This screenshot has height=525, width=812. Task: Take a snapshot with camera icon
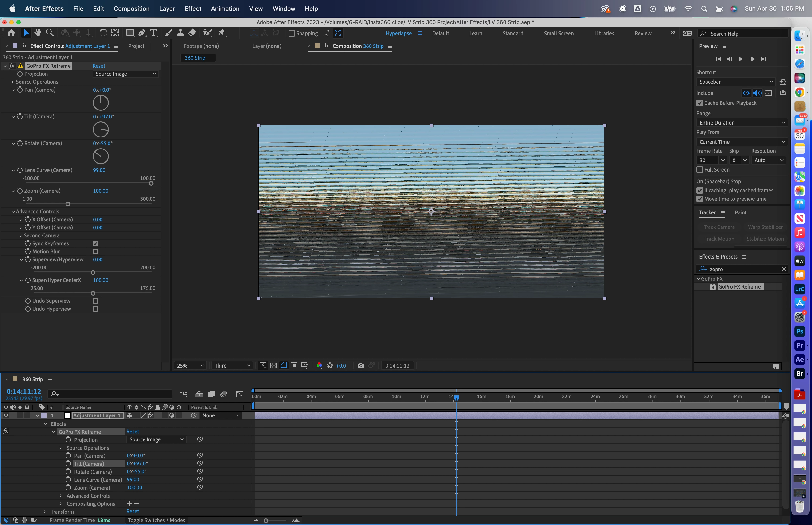pos(360,365)
